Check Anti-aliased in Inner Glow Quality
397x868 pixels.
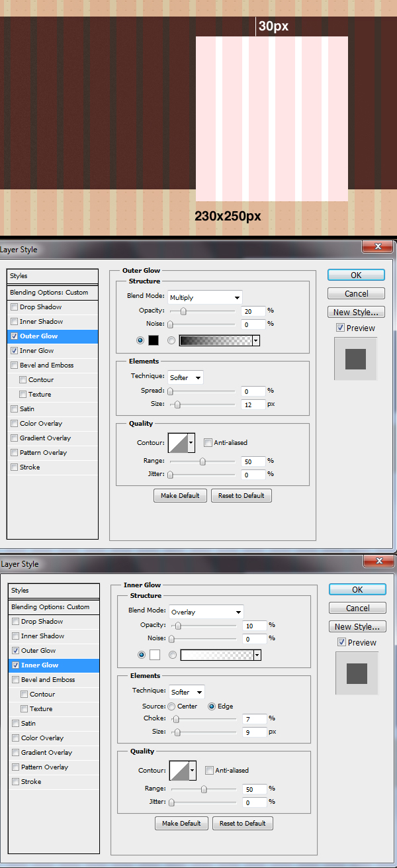209,770
